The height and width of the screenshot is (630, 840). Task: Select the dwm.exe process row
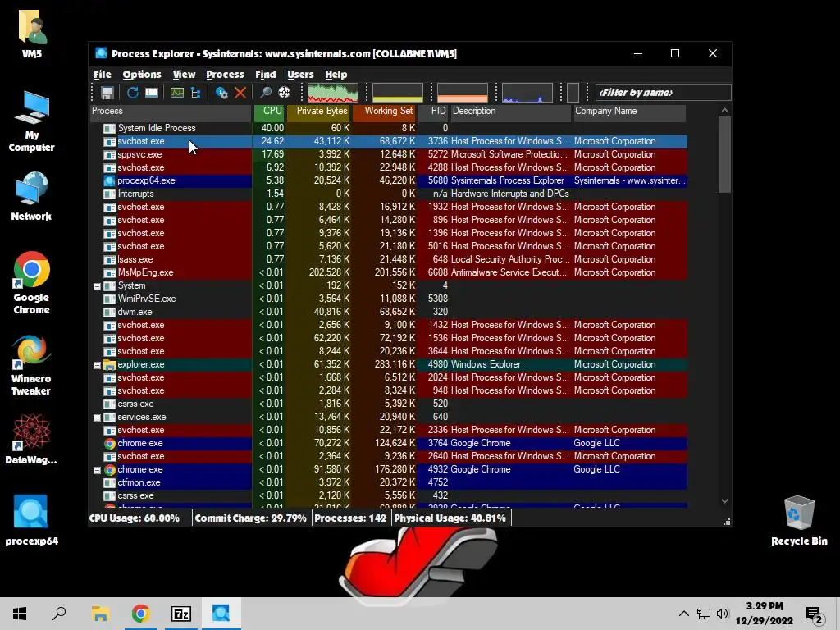pyautogui.click(x=388, y=312)
